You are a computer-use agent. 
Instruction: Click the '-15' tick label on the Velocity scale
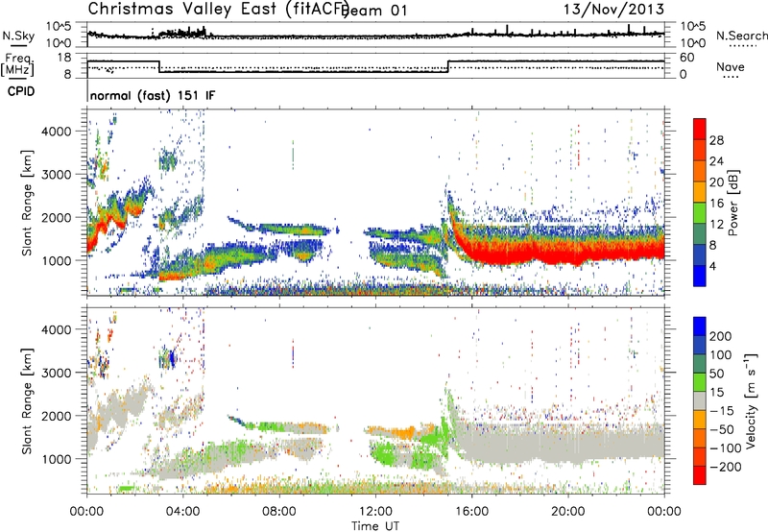[722, 411]
